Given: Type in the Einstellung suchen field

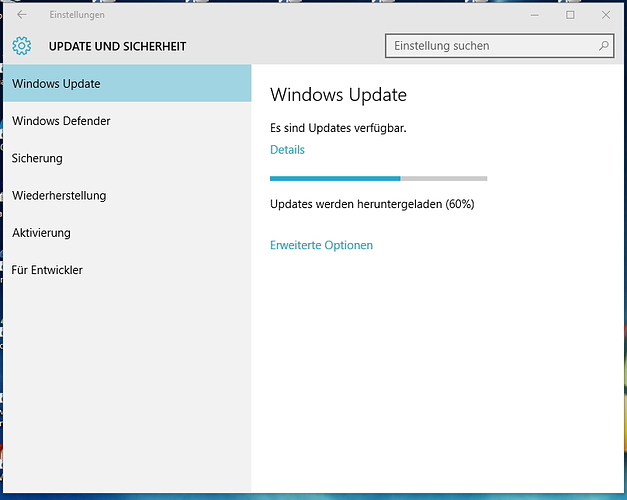Looking at the screenshot, I should pos(499,46).
